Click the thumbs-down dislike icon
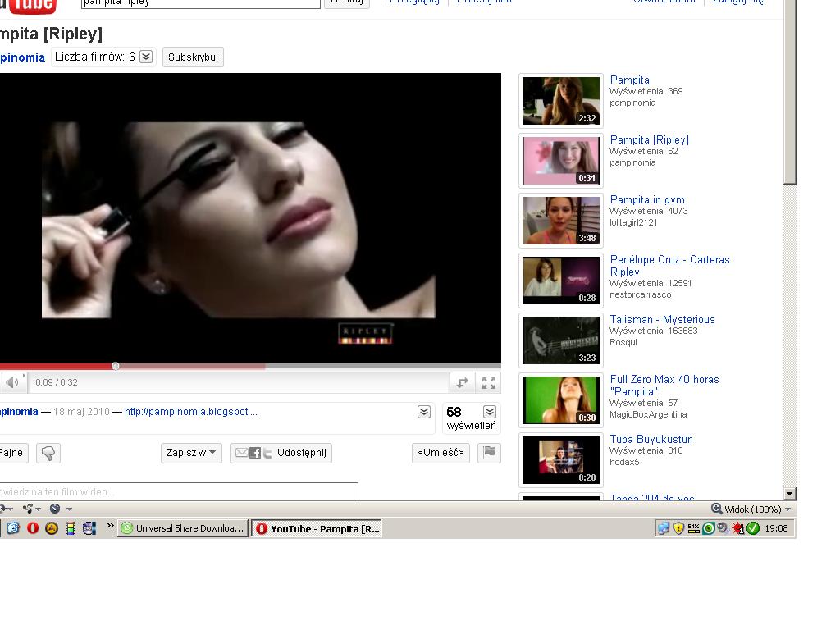The image size is (840, 630). click(48, 453)
